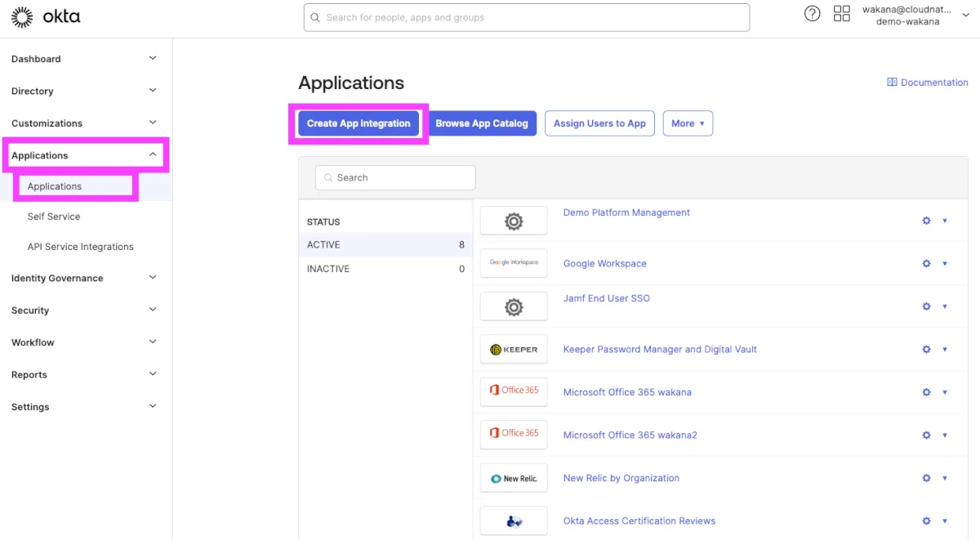The width and height of the screenshot is (980, 541).
Task: Click the Okta logo in header
Action: 46,17
